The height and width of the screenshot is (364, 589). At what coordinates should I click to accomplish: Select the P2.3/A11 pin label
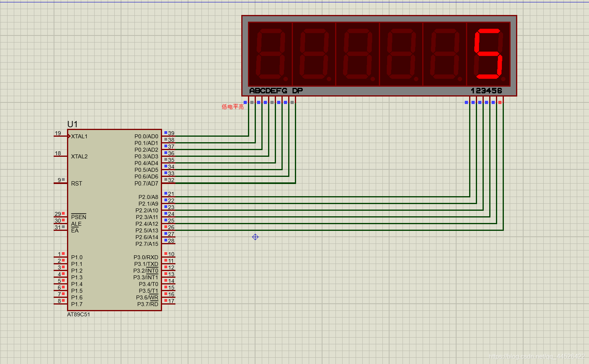pos(147,217)
